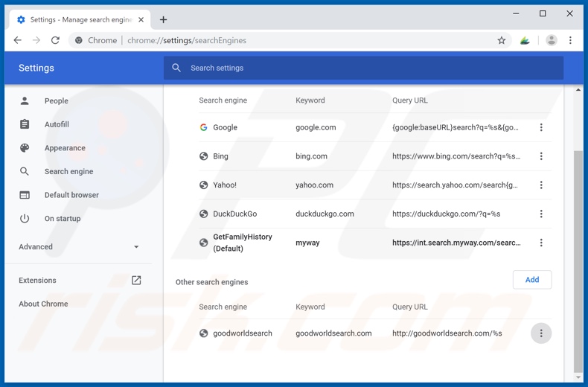Click Add to add search engine

click(x=531, y=280)
